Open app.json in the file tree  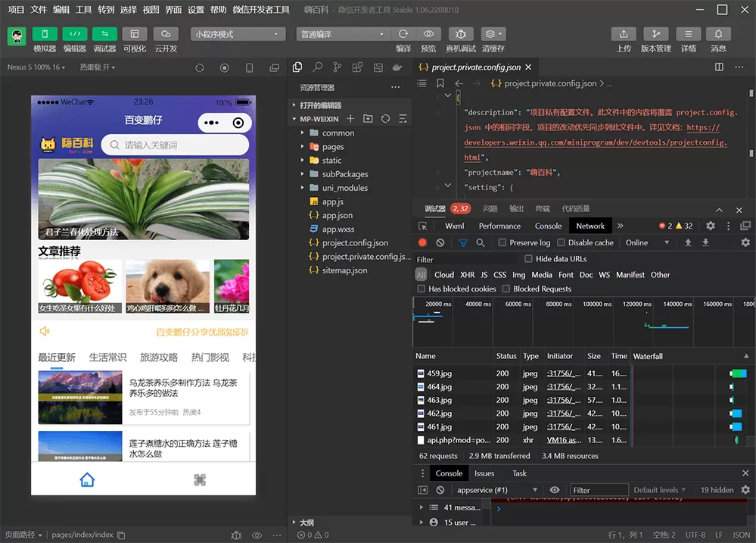click(337, 215)
